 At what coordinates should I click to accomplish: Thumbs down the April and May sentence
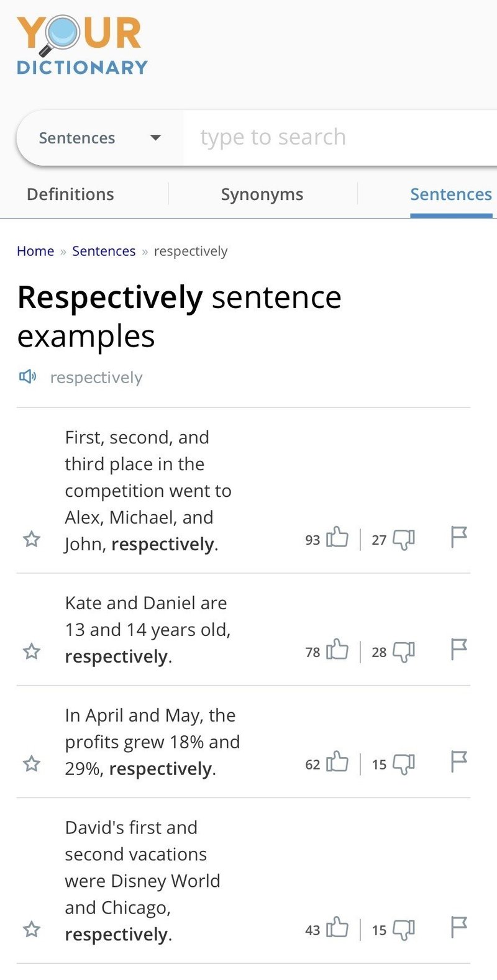pos(404,764)
